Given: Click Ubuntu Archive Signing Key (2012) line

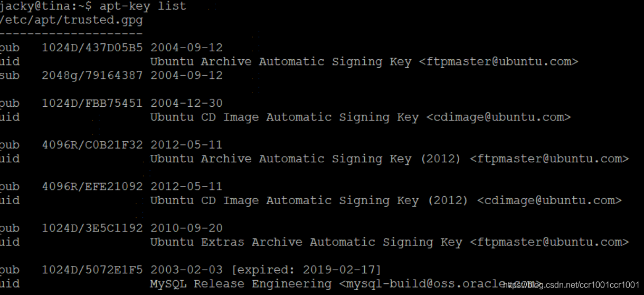Looking at the screenshot, I should pyautogui.click(x=390, y=159).
